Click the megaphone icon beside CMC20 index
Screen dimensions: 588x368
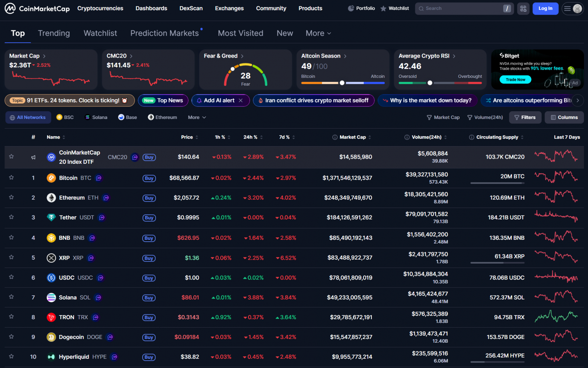click(33, 157)
